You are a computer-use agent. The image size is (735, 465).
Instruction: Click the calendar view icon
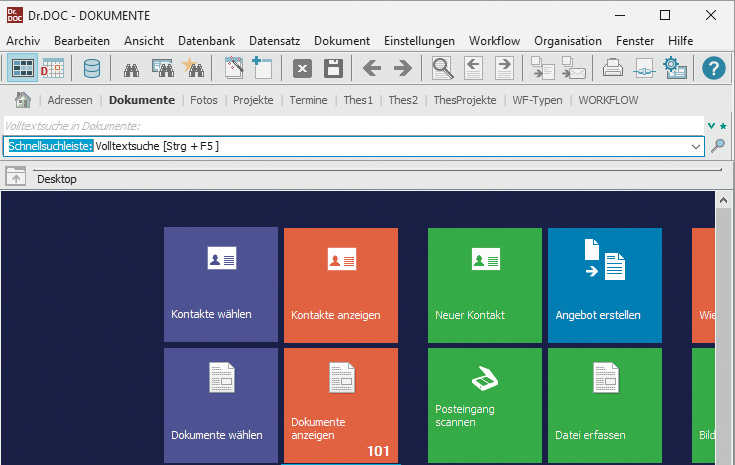click(53, 68)
